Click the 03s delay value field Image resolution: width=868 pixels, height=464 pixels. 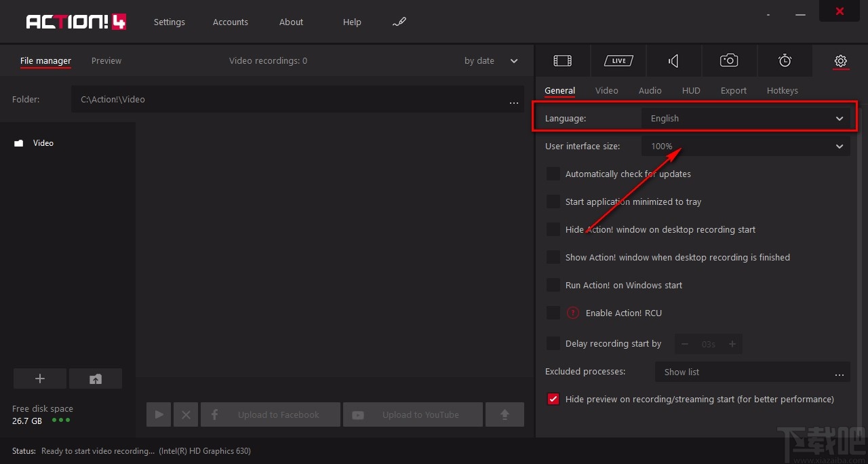(x=709, y=344)
